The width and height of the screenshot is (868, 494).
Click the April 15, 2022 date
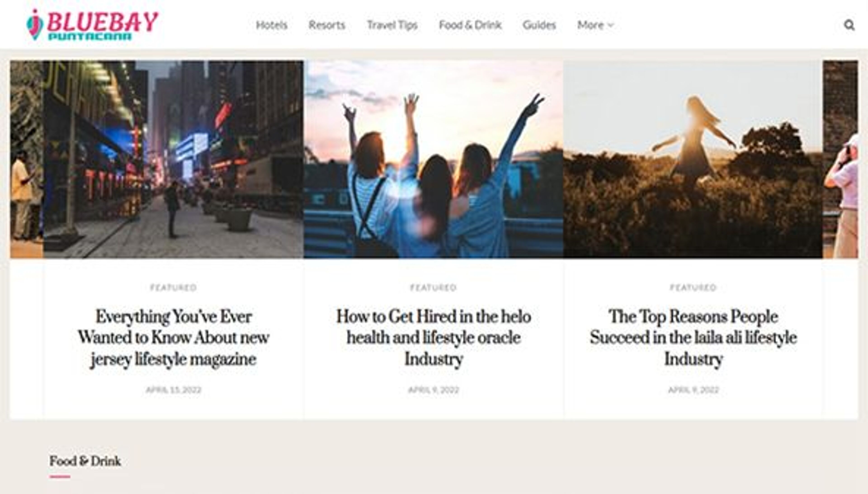173,390
